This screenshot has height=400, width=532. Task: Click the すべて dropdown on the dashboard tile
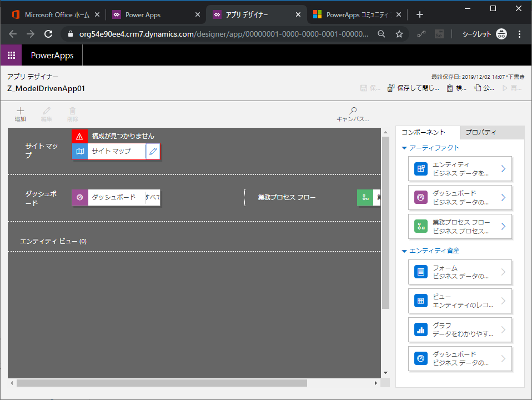[x=153, y=198]
